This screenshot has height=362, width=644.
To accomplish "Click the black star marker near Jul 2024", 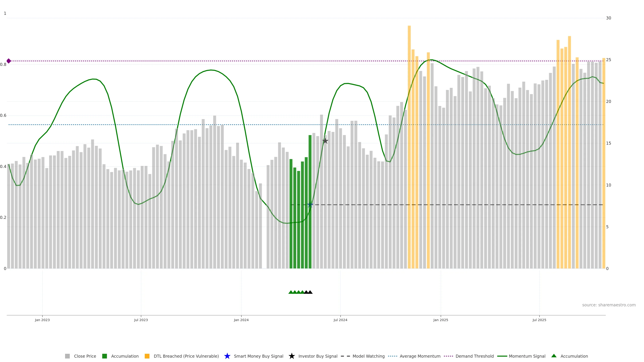I will tap(325, 141).
